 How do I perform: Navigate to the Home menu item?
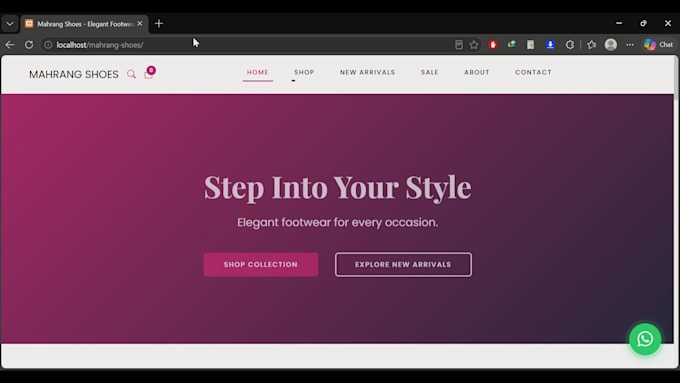(x=258, y=72)
